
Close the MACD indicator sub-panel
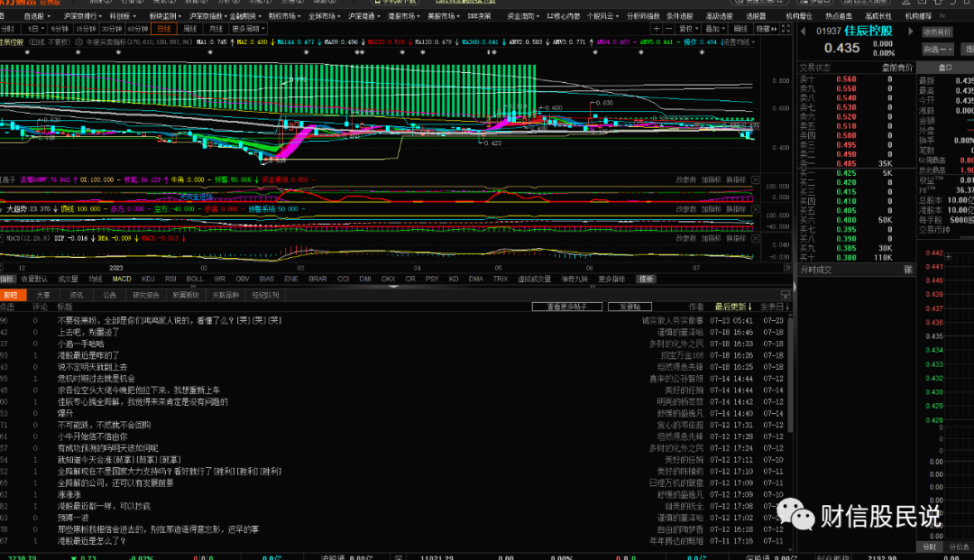point(755,238)
